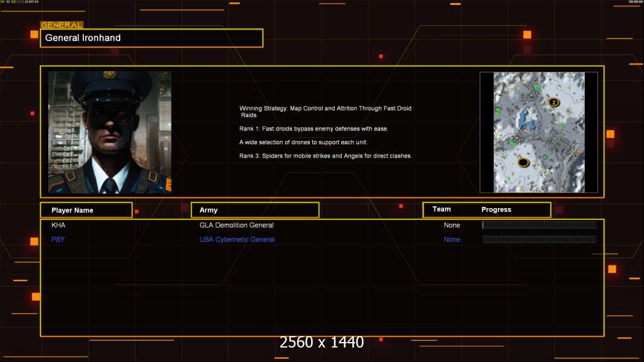This screenshot has height=362, width=644.
Task: Click the Winning Strategy description text
Action: [325, 112]
